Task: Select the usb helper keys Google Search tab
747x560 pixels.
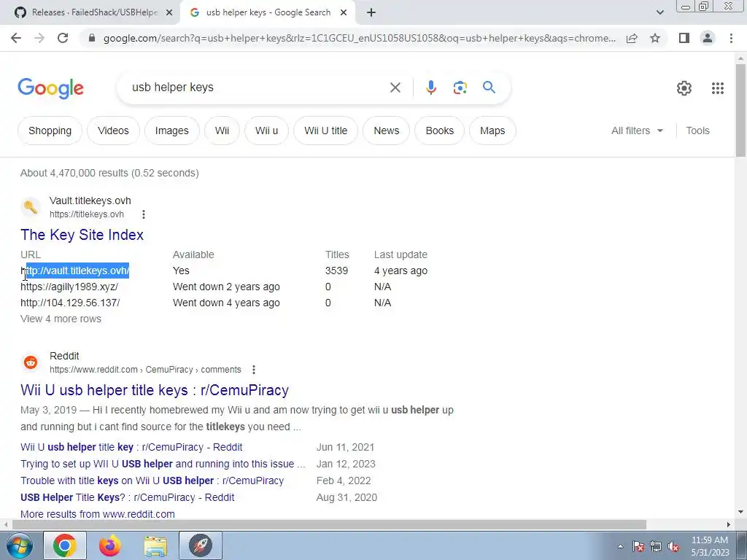Action: tap(268, 13)
